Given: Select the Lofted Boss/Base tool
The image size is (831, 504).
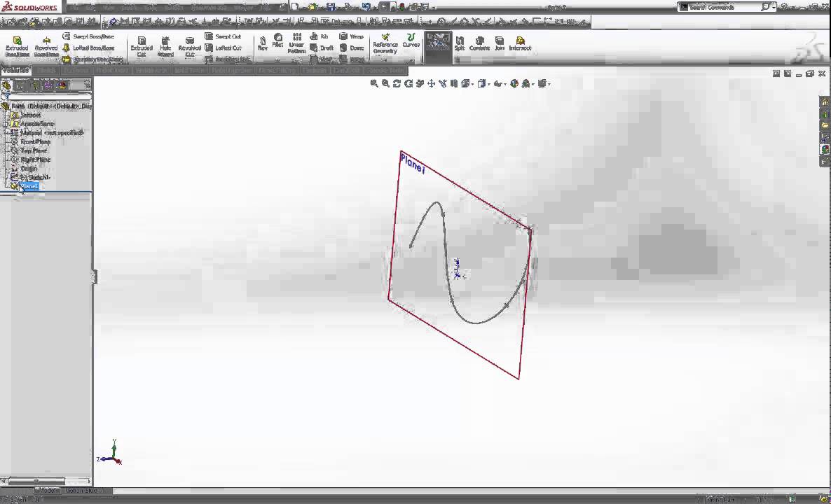Looking at the screenshot, I should click(92, 48).
